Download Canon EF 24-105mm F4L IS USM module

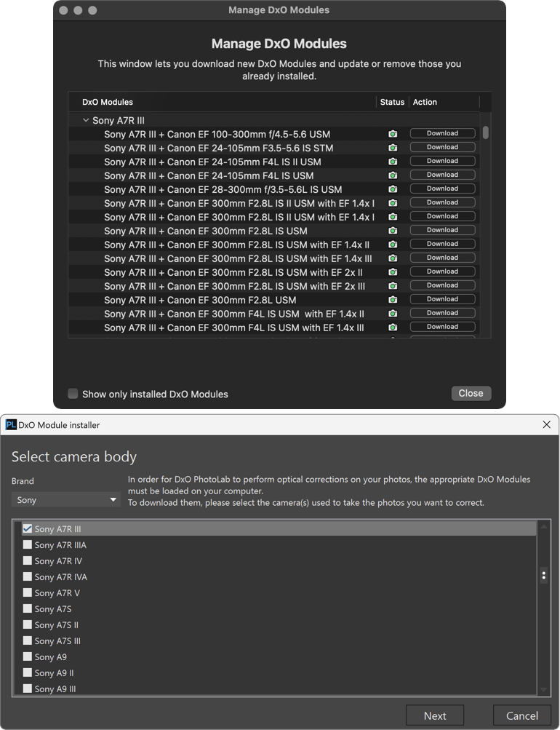(x=442, y=175)
